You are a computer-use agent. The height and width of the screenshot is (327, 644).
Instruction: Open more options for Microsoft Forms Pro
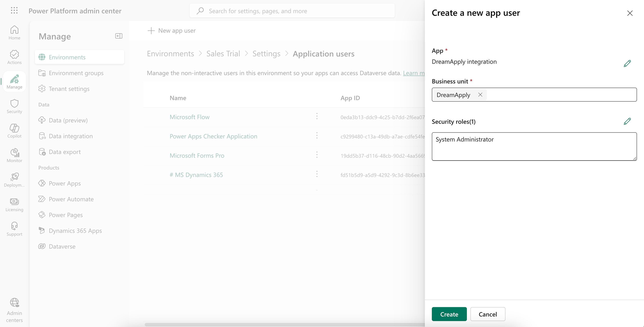(x=317, y=155)
